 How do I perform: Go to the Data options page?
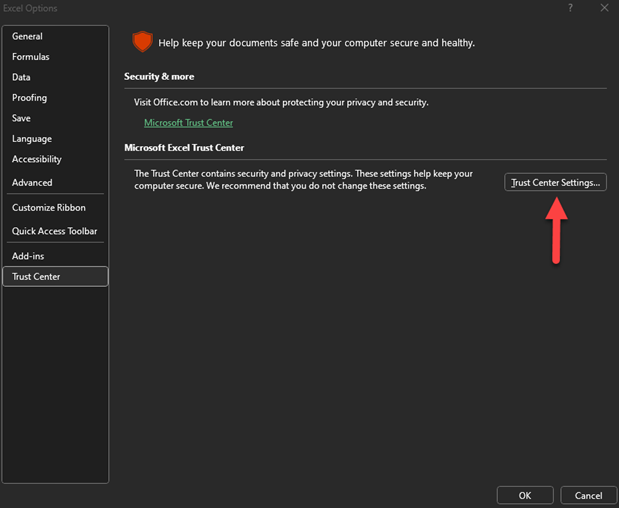[x=21, y=77]
